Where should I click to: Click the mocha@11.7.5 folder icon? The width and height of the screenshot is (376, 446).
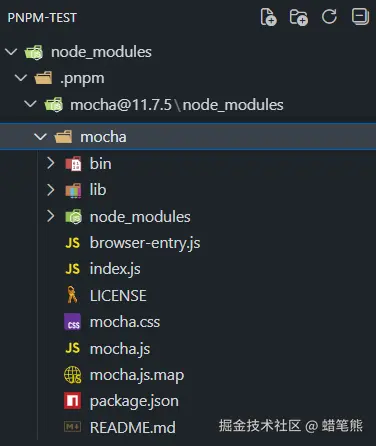tap(54, 104)
